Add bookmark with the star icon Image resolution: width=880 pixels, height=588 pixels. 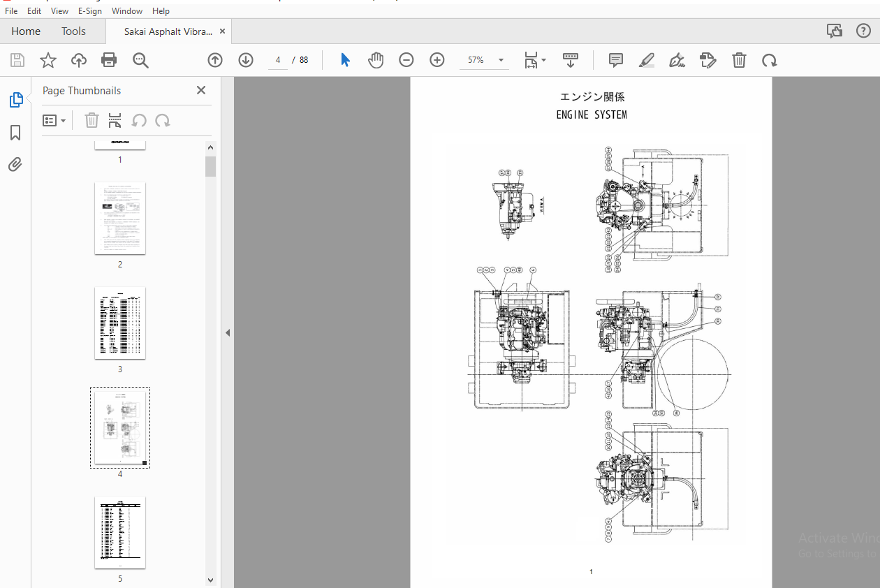tap(48, 60)
